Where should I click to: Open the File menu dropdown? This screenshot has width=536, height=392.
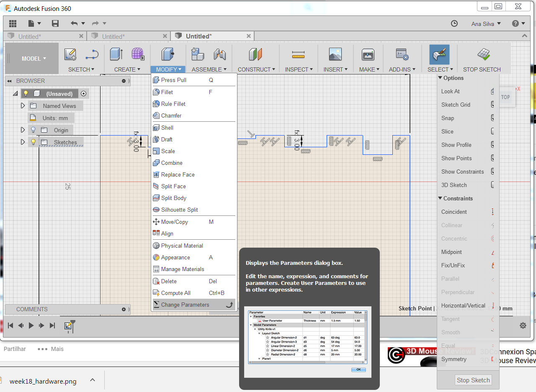tap(34, 23)
